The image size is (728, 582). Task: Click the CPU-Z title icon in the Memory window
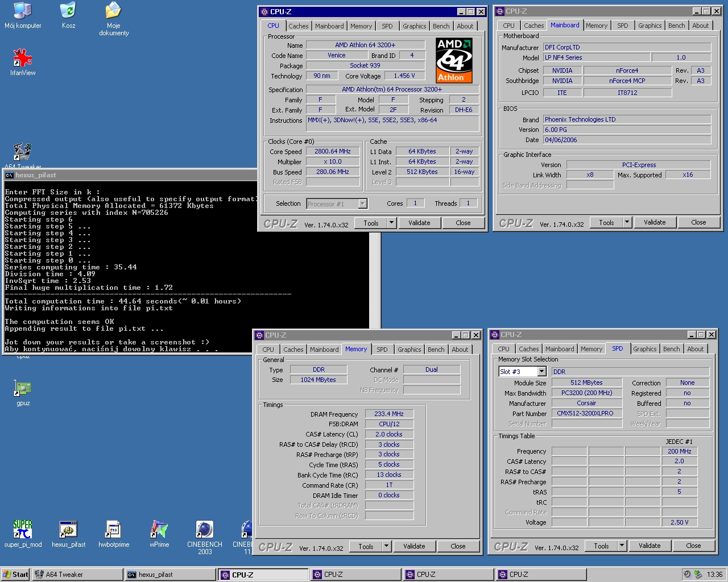[x=259, y=335]
